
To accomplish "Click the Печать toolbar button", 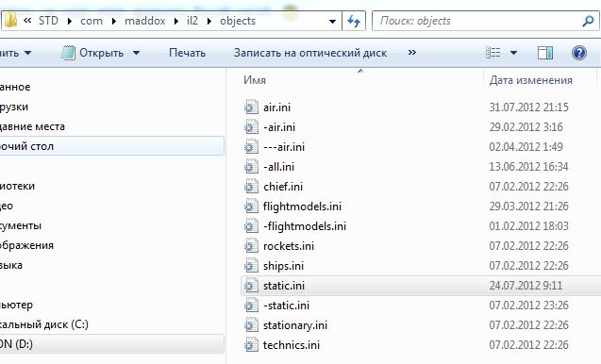I will click(x=187, y=53).
